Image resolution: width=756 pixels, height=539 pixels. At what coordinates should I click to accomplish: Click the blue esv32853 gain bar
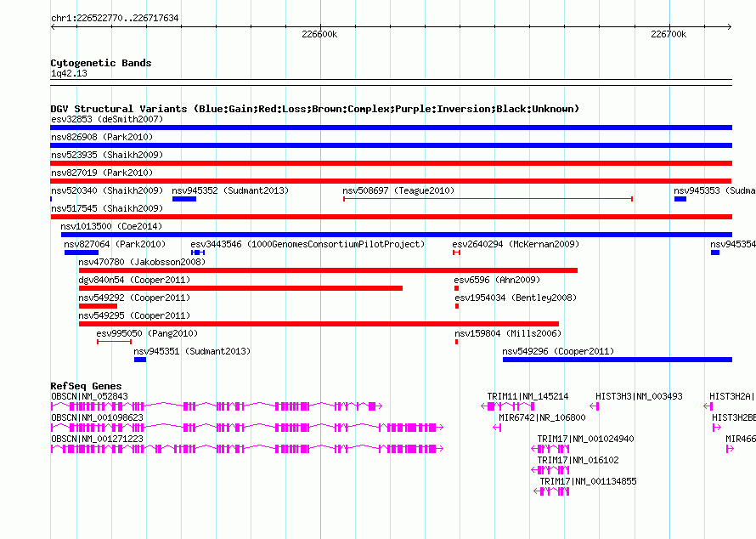coord(391,128)
